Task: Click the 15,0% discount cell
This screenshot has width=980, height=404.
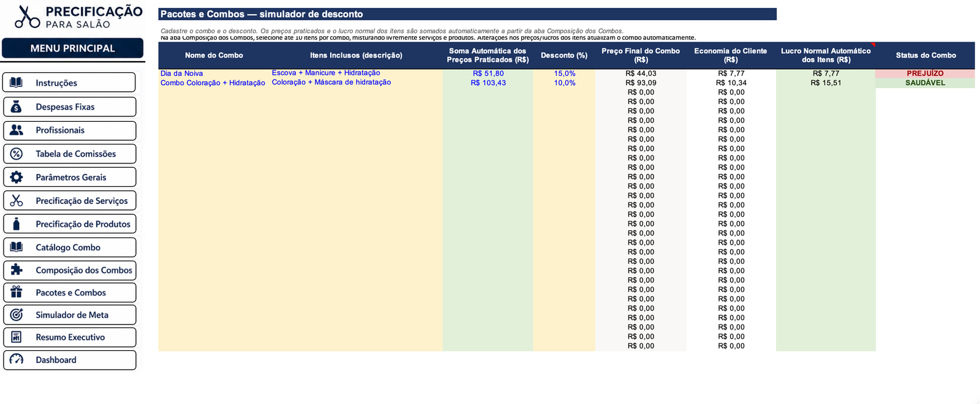Action: pos(564,73)
